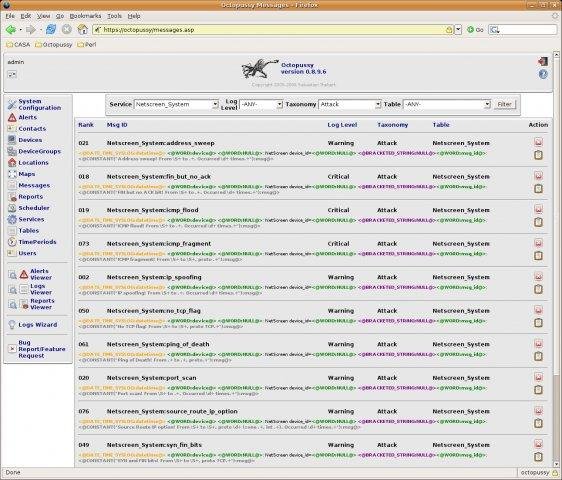562x480 pixels.
Task: Open the Perl bookmark folder
Action: (87, 45)
